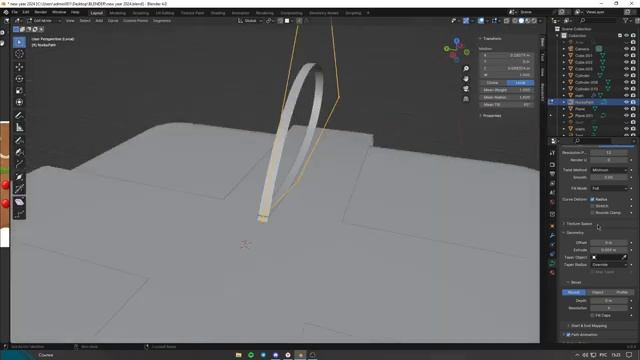Select Round bevel mode button

point(573,292)
